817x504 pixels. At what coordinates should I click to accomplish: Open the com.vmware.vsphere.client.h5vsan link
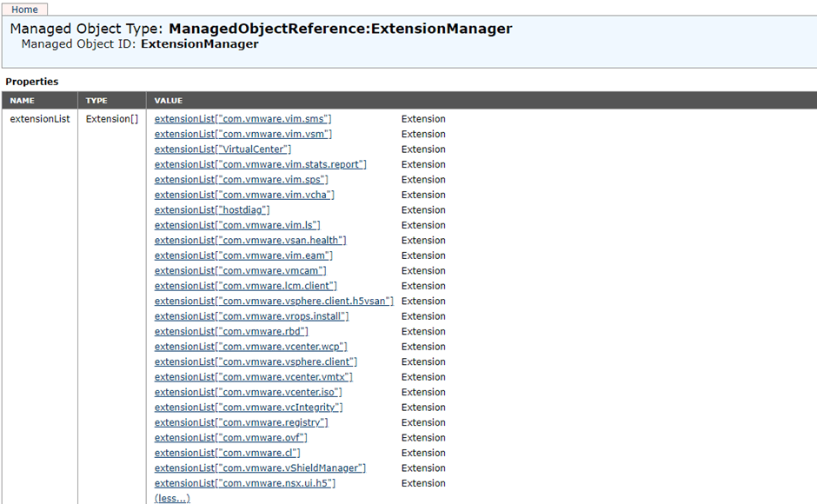click(274, 302)
